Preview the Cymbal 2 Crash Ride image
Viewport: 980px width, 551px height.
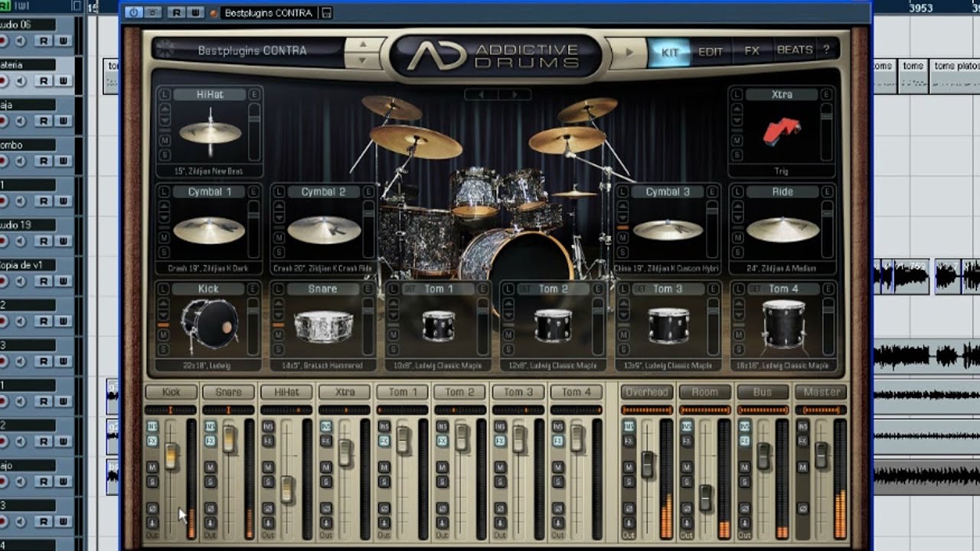click(324, 230)
